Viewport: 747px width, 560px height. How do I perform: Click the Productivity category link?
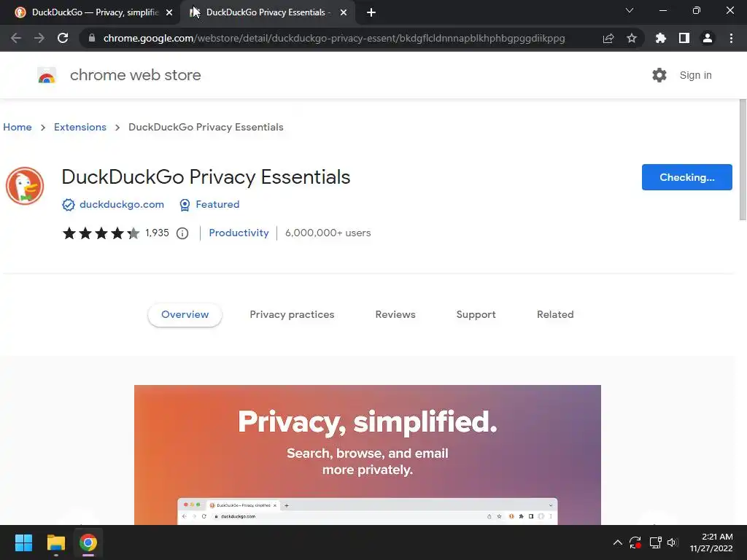(x=239, y=233)
